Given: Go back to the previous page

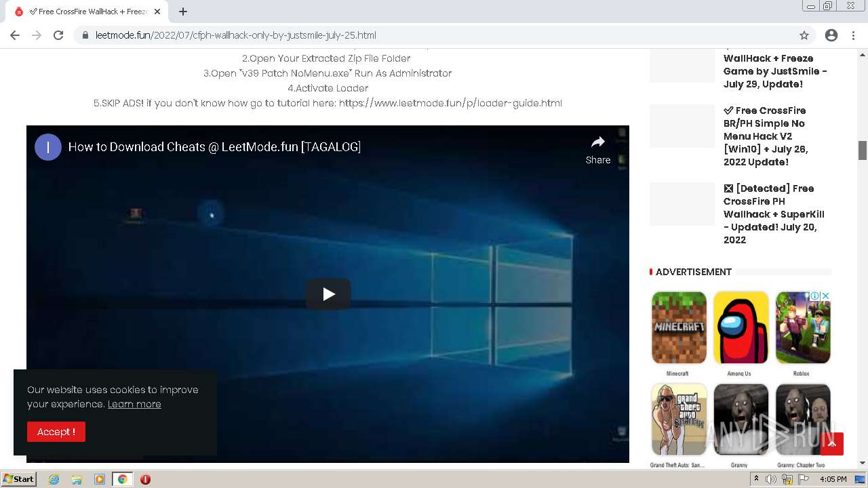Looking at the screenshot, I should point(15,35).
